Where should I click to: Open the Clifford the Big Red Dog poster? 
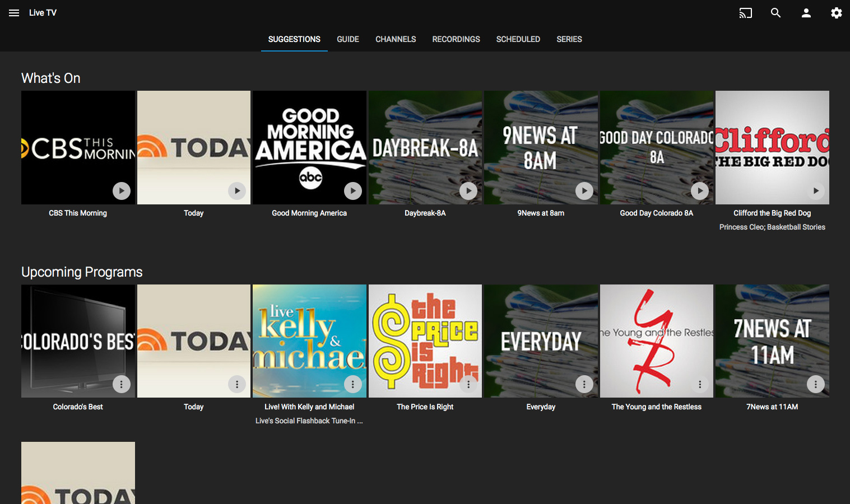[x=772, y=147]
